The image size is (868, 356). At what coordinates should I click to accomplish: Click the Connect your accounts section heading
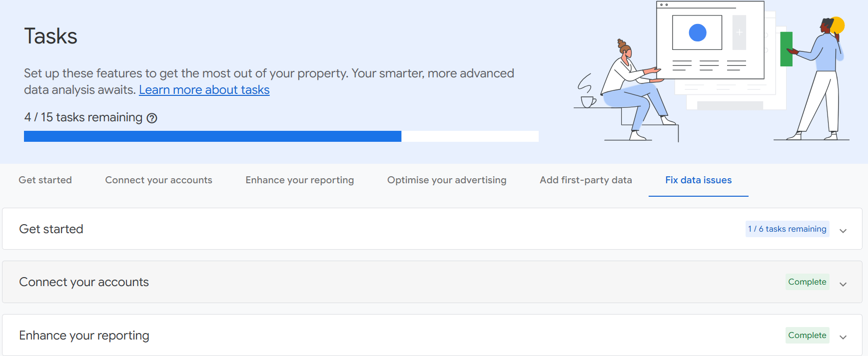84,282
